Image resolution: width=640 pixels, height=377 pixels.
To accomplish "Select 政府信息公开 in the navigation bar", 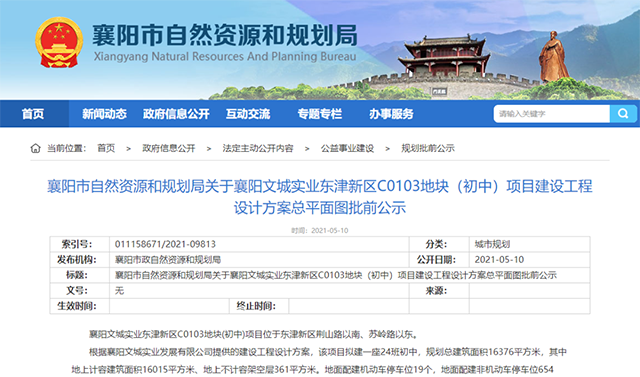I will click(x=176, y=114).
